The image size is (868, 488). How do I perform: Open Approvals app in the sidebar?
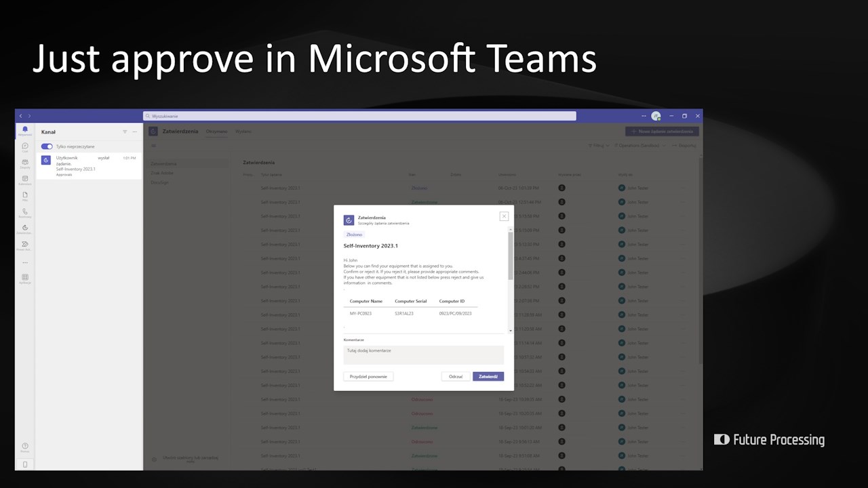25,229
